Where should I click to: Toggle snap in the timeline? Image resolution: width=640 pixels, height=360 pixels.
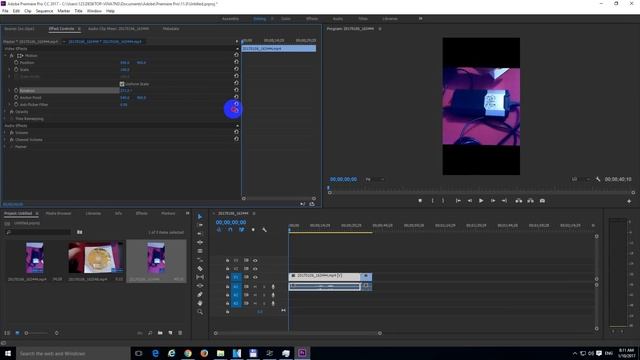point(230,230)
